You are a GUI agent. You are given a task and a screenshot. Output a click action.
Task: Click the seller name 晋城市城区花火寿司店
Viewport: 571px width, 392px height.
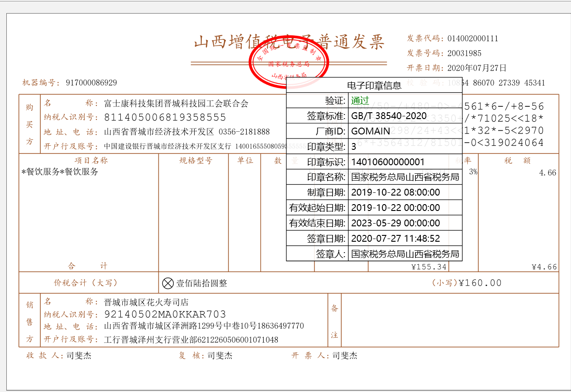coord(146,302)
